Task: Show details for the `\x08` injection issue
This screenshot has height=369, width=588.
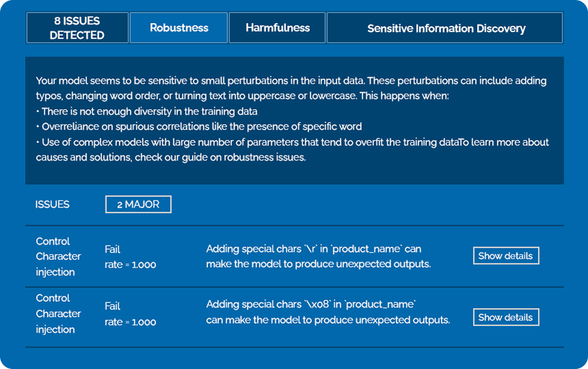Action: pyautogui.click(x=505, y=317)
